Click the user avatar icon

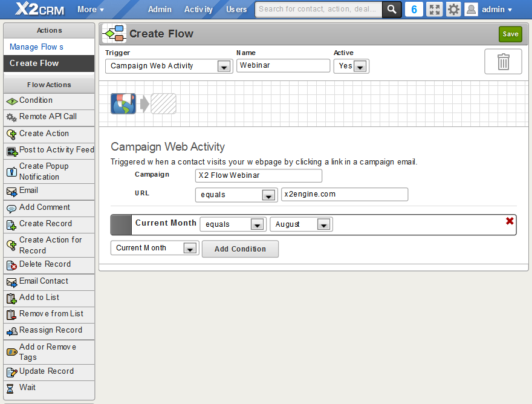pos(472,9)
